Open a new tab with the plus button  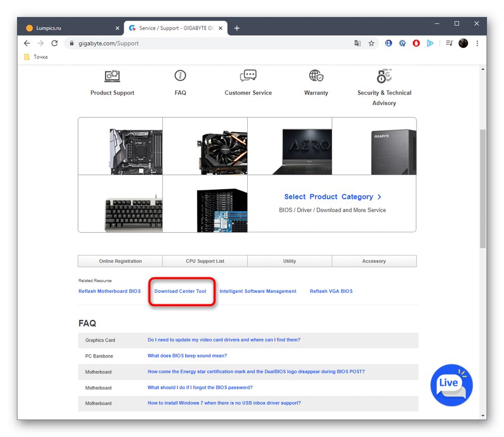tap(237, 28)
